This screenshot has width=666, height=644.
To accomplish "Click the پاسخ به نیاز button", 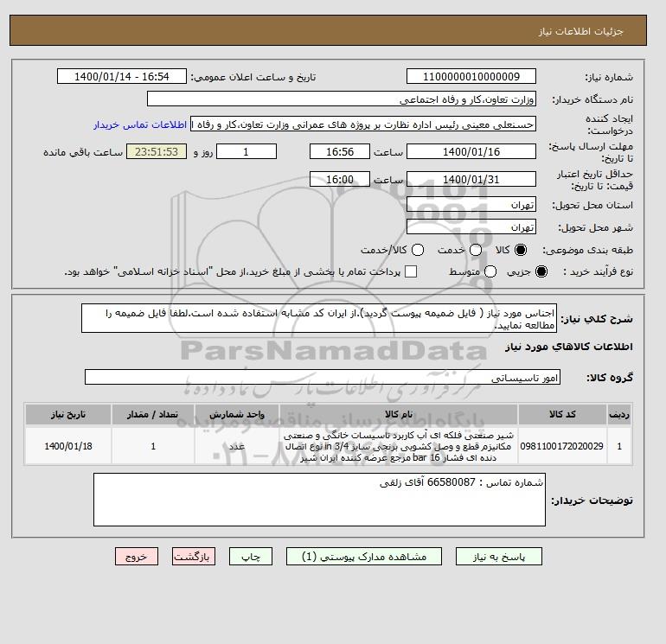I will tap(499, 557).
